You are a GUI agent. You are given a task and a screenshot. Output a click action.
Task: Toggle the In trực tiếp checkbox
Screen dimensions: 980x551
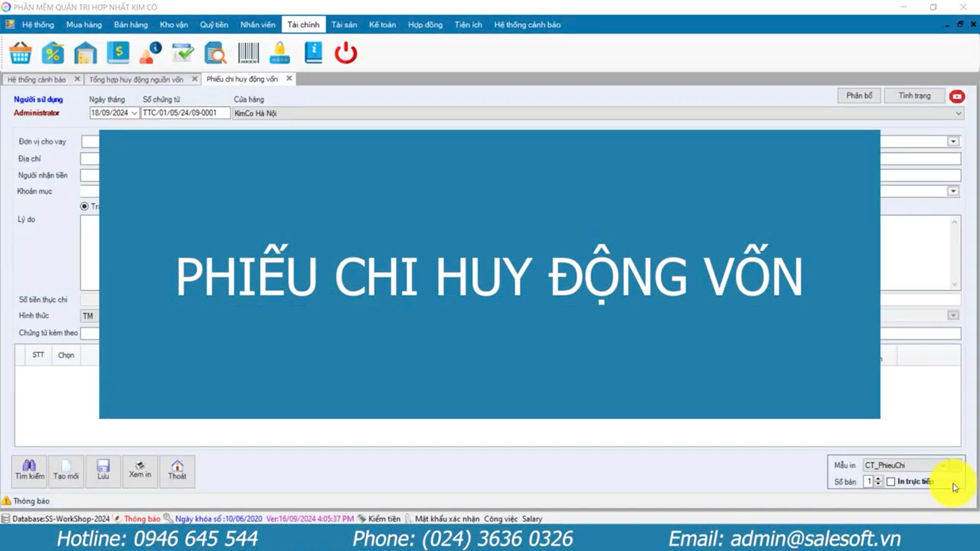click(891, 481)
